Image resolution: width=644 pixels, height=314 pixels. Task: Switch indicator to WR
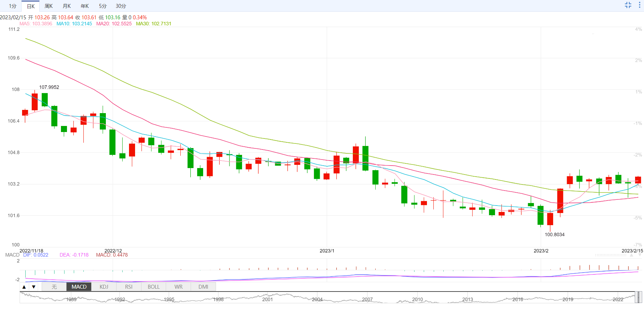point(179,287)
